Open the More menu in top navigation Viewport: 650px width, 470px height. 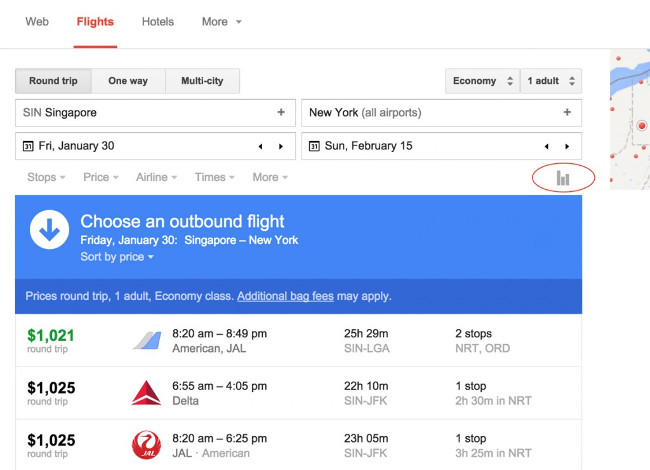point(221,22)
